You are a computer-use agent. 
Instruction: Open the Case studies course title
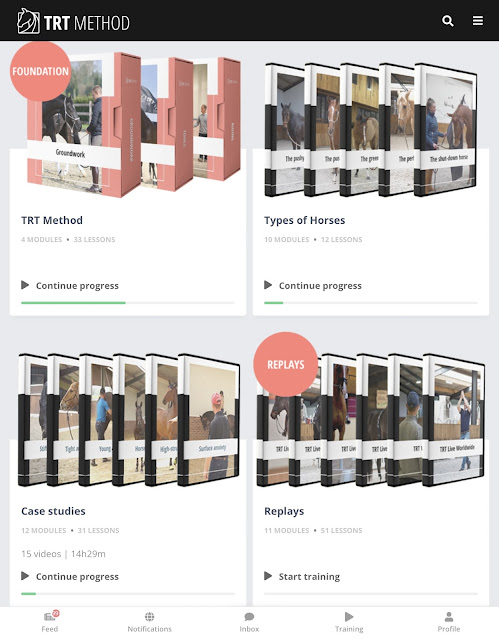pos(53,511)
